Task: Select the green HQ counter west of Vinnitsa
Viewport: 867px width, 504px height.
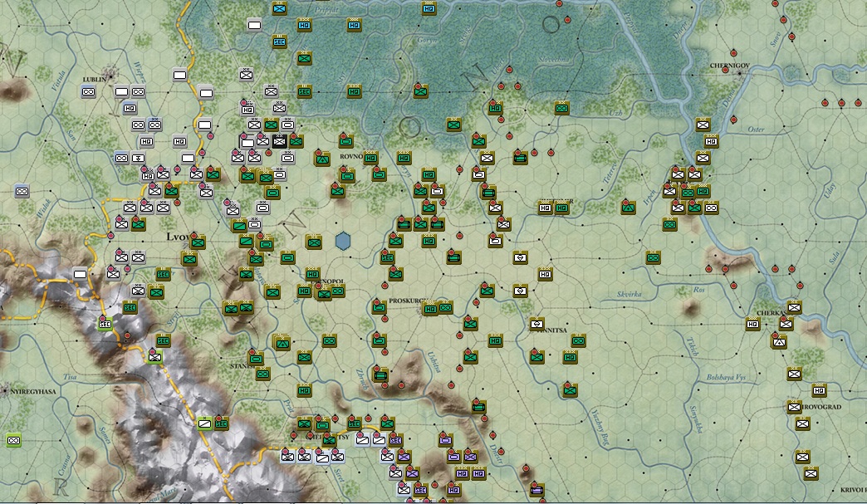Action: (x=496, y=341)
